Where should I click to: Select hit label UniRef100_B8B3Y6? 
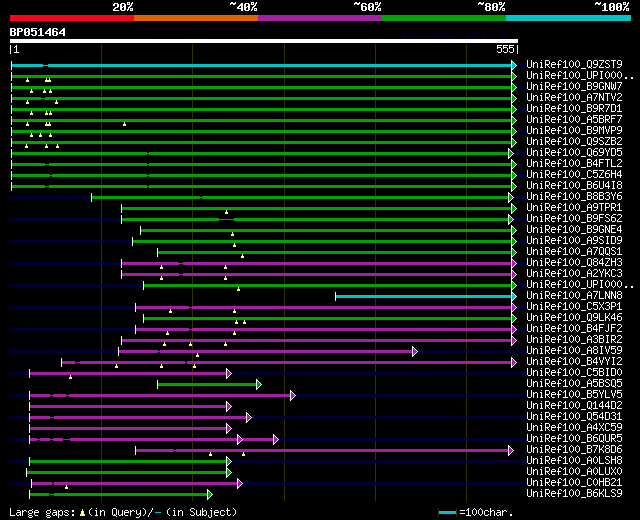(x=574, y=196)
